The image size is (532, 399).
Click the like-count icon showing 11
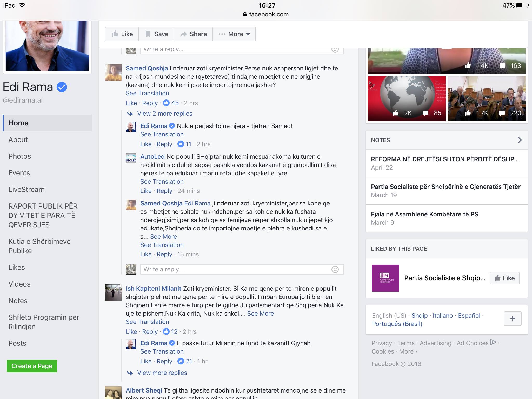tap(181, 144)
